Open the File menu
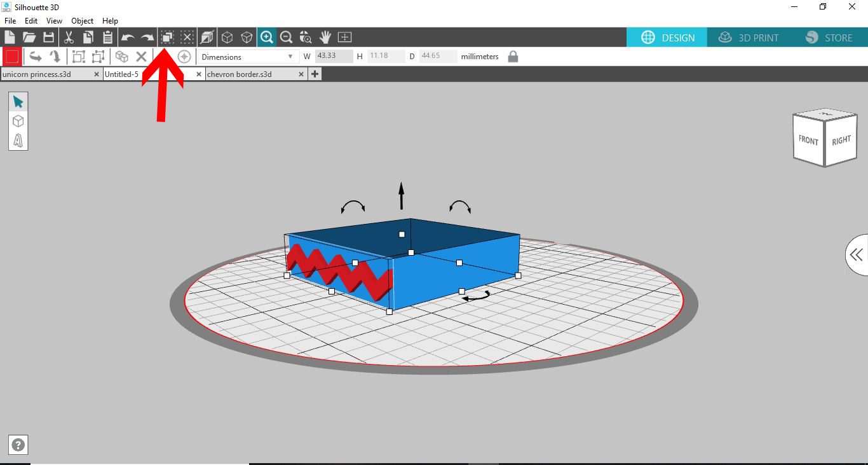868x465 pixels. coord(10,21)
